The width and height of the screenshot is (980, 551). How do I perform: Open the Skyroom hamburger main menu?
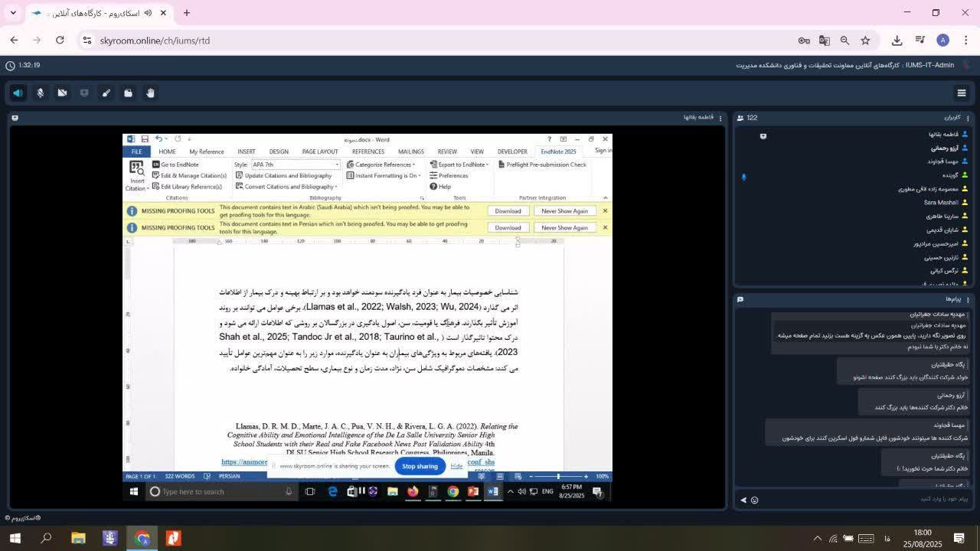962,93
